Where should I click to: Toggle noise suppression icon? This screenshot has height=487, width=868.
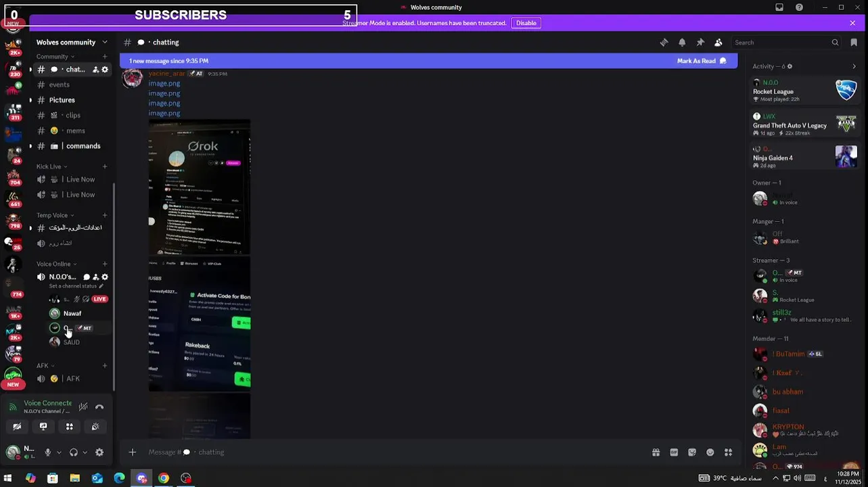pos(83,407)
